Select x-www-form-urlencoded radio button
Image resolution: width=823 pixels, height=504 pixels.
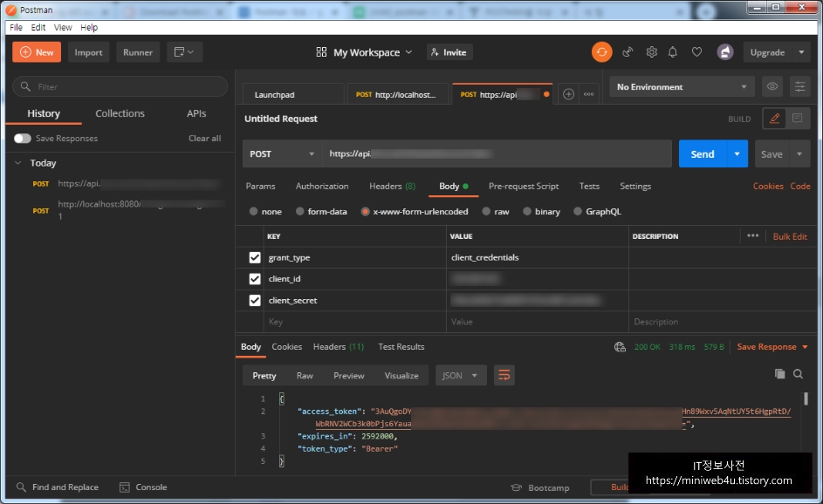[x=365, y=211]
